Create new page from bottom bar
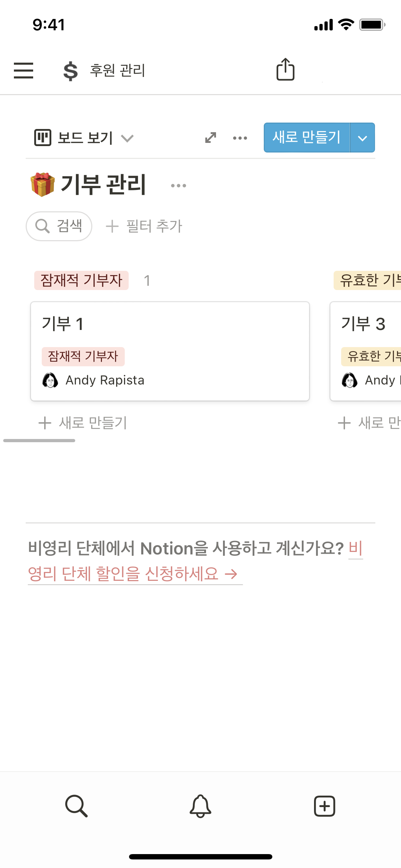This screenshot has width=401, height=868. [324, 806]
